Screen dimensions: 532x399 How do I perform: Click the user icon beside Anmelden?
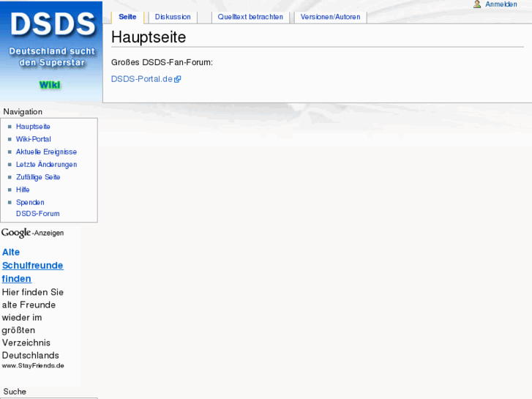coord(477,4)
